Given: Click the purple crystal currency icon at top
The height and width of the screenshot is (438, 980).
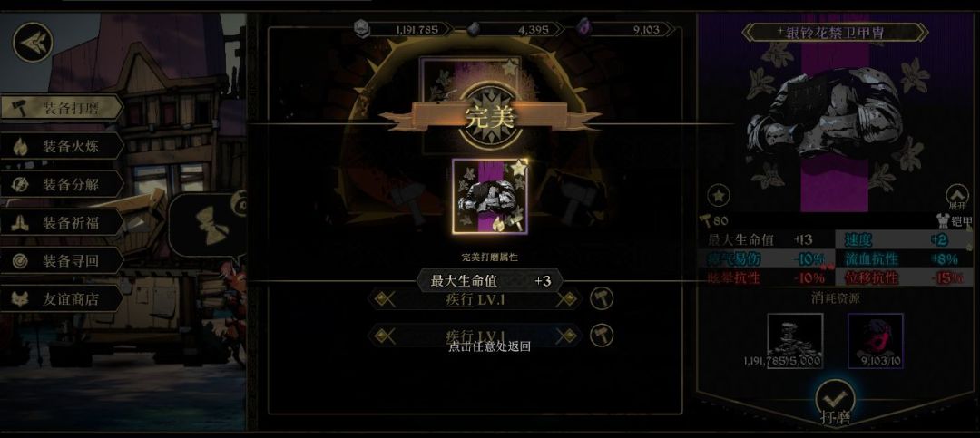Looking at the screenshot, I should pos(583,27).
